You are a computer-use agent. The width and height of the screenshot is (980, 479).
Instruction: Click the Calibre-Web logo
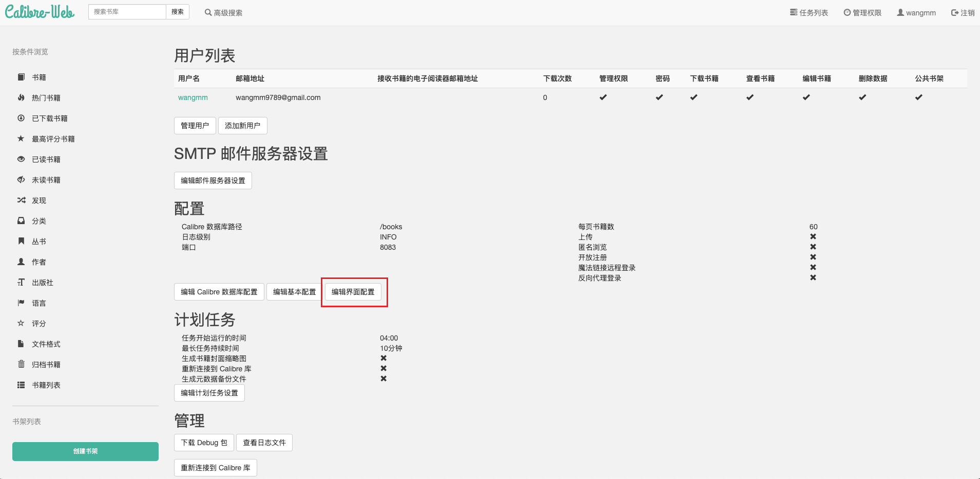tap(40, 12)
